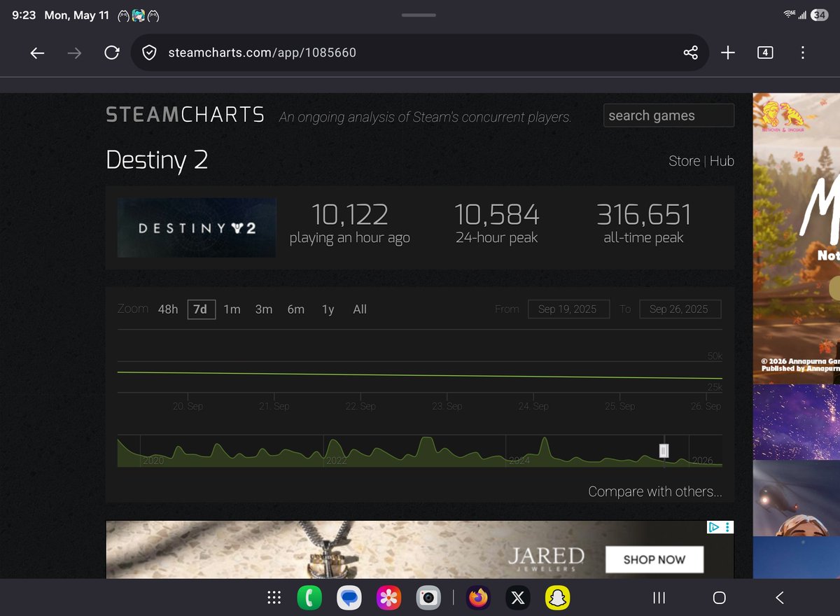The image size is (840, 616).
Task: Select 48h zoom range
Action: click(168, 309)
